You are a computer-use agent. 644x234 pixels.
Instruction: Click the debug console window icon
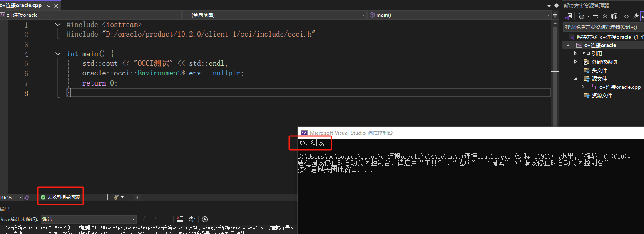[304, 133]
